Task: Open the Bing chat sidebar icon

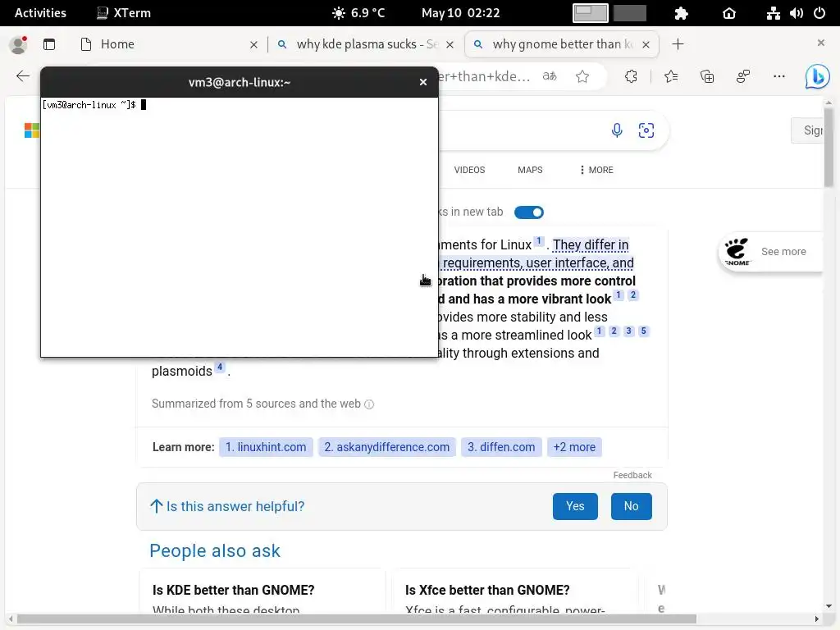Action: (x=818, y=76)
